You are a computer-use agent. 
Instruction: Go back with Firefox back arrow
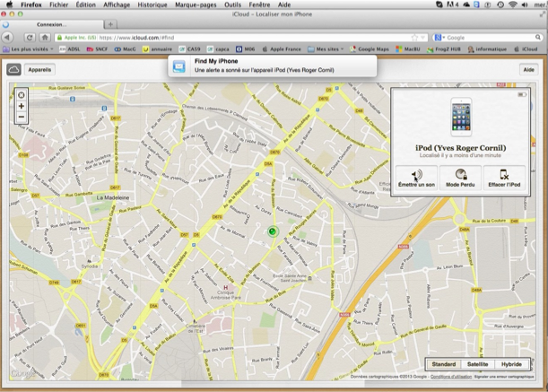(x=7, y=38)
